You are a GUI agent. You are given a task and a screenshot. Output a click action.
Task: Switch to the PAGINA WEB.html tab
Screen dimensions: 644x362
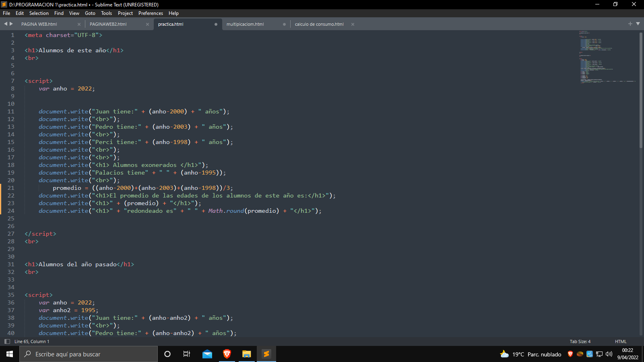(39, 24)
